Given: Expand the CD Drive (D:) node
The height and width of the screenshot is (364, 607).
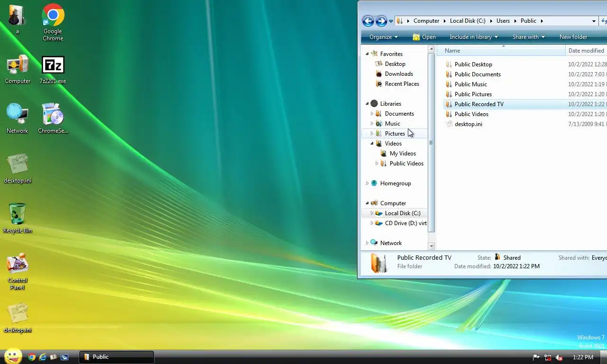Looking at the screenshot, I should pos(372,223).
